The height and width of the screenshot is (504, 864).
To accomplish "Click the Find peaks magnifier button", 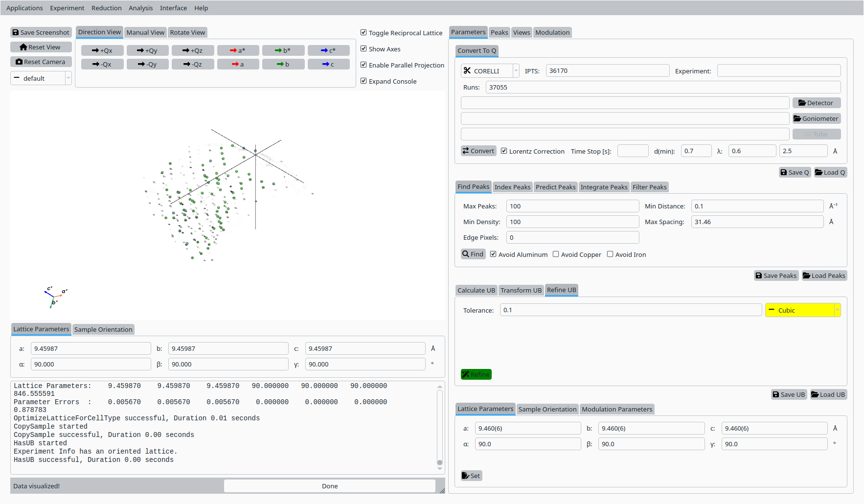I will (x=473, y=254).
